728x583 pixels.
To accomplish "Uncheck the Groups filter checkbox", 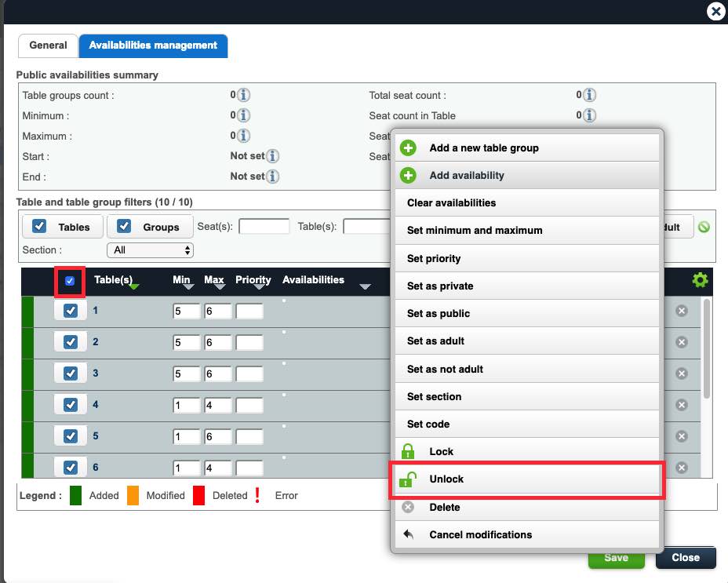I will 123,227.
